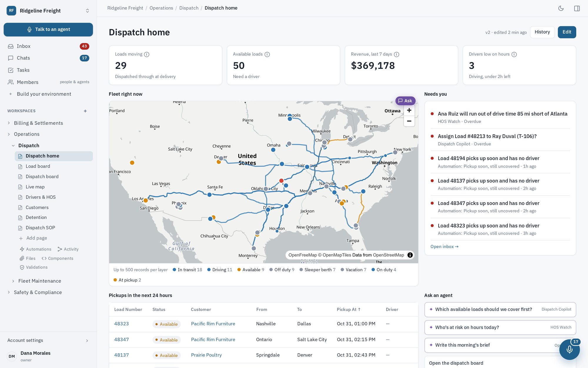Open the map attribution info icon
Viewport: 588px width, 368px height.
click(410, 255)
